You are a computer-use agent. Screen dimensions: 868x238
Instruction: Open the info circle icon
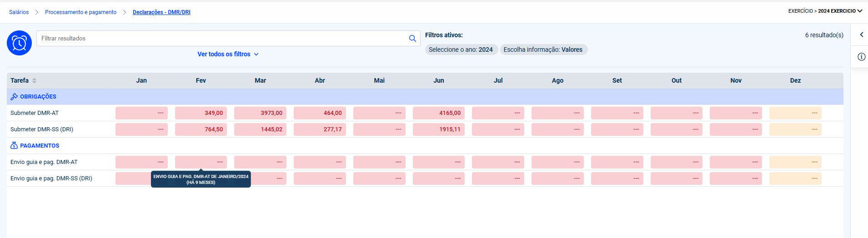click(x=861, y=57)
